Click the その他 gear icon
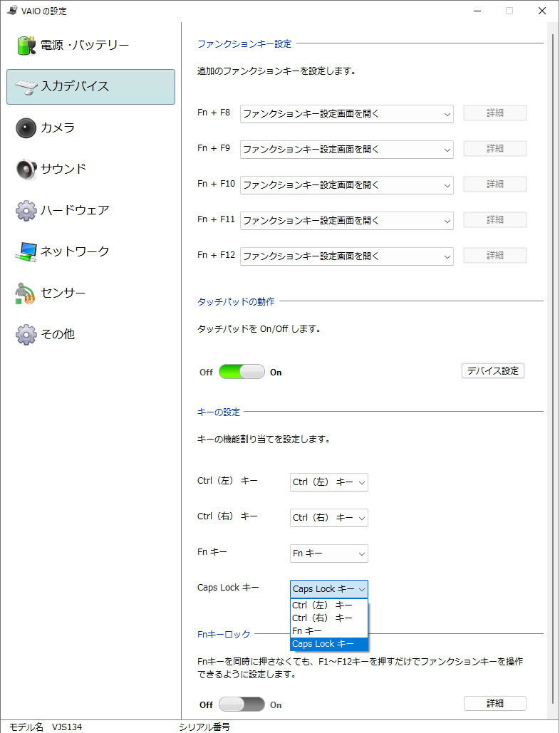 pyautogui.click(x=26, y=334)
